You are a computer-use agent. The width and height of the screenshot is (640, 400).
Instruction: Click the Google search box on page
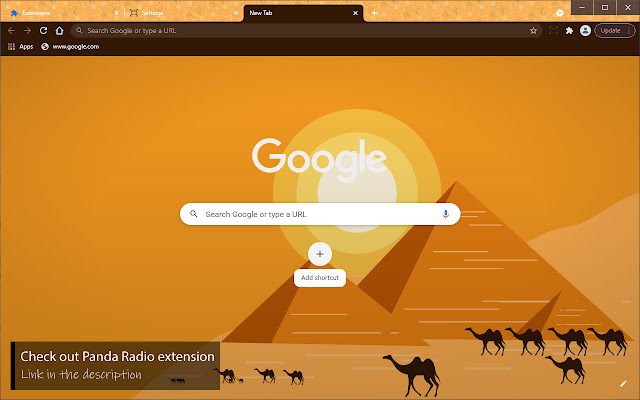(x=320, y=214)
